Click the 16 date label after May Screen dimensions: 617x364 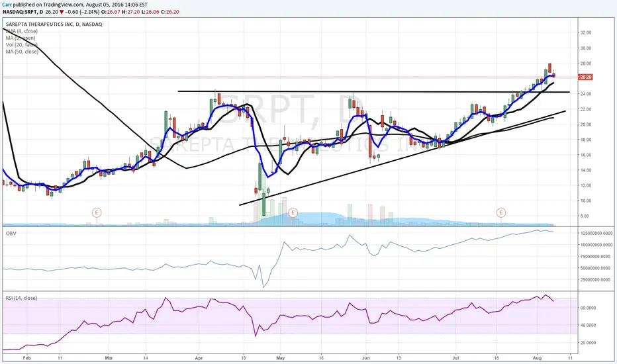[321, 358]
